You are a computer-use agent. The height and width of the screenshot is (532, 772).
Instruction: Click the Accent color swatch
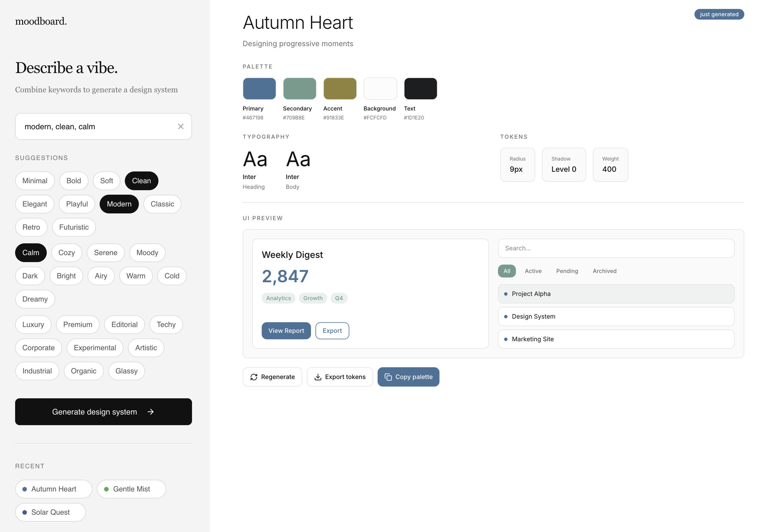[340, 88]
